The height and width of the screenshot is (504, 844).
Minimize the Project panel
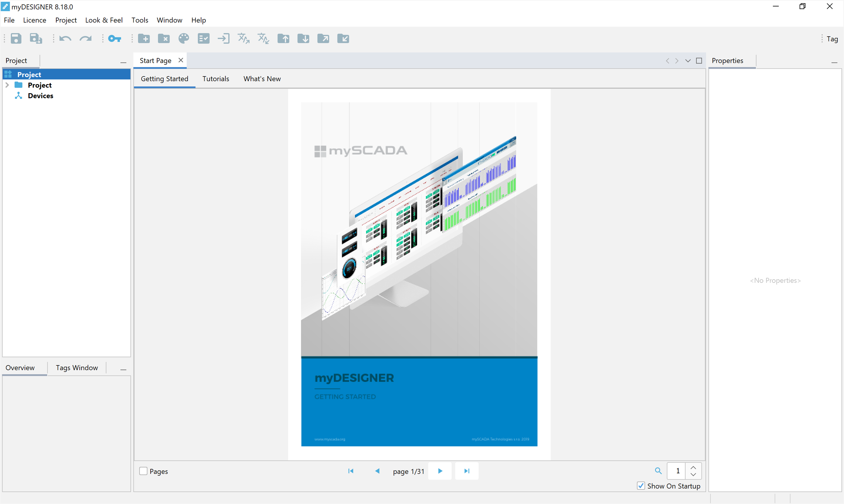[123, 62]
